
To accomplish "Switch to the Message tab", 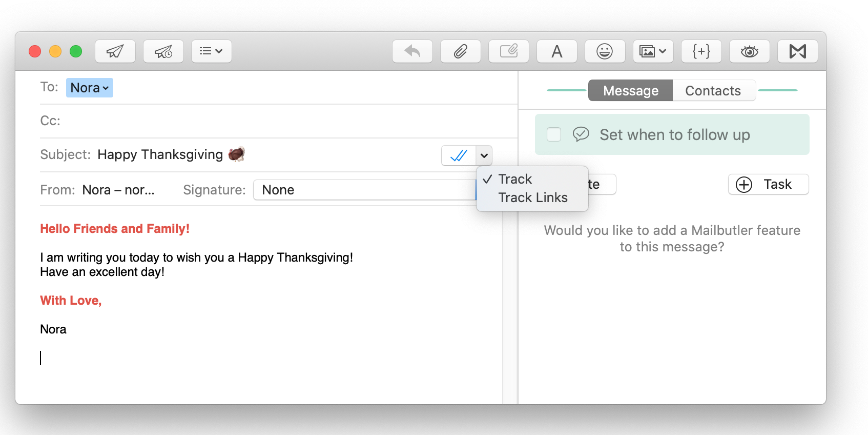I will coord(630,91).
